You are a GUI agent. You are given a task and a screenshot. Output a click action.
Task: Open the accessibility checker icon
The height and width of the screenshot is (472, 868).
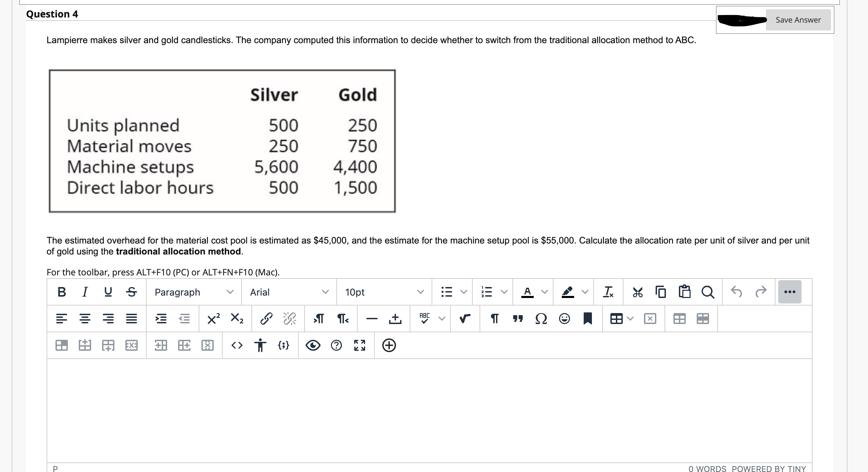260,345
